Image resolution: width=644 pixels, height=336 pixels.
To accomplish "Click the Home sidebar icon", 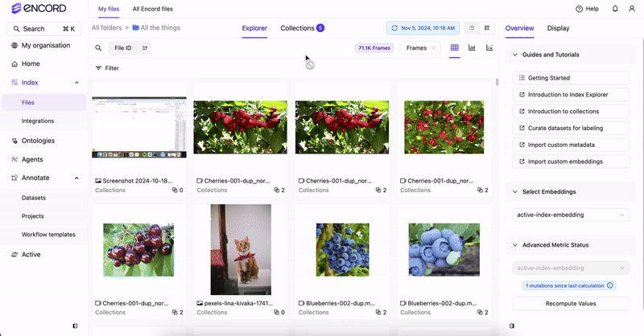I will pos(14,64).
